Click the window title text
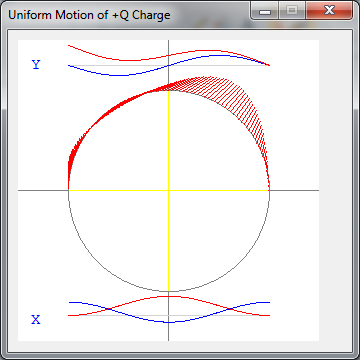360x360 pixels. [x=89, y=15]
